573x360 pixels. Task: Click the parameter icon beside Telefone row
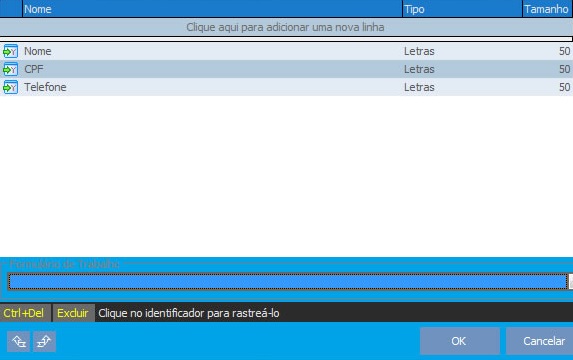(10, 87)
